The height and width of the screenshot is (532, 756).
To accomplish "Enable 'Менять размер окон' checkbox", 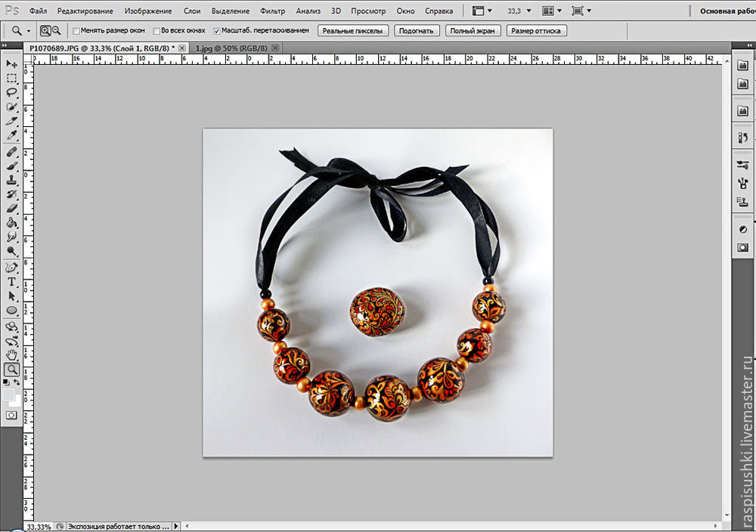I will point(76,31).
